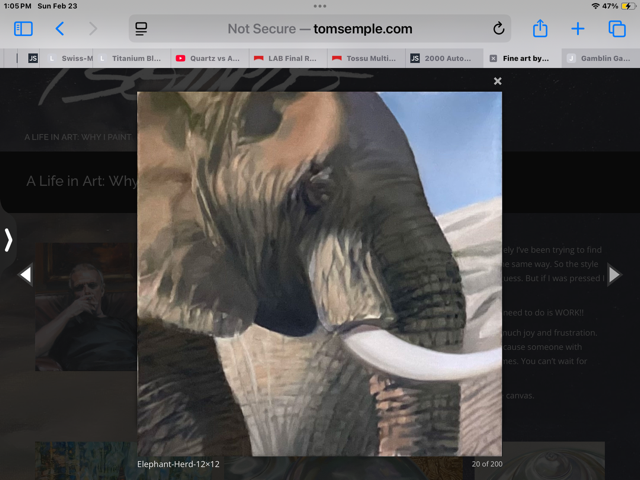Switch to the Titanium Bl... tab

pyautogui.click(x=132, y=58)
